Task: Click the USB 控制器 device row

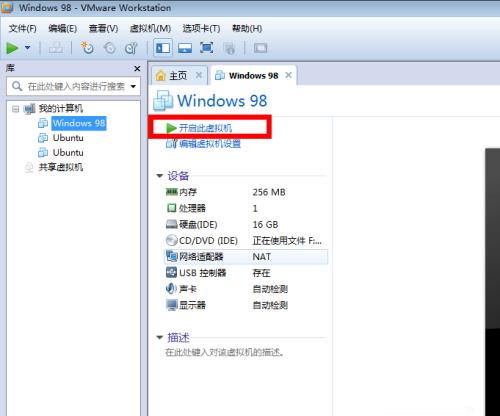Action: [x=247, y=273]
